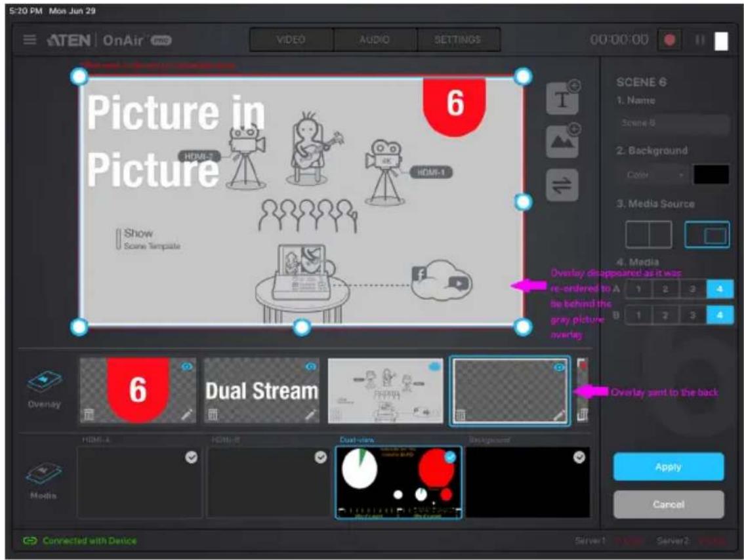Select the 'Dual Stream' overlay thumbnail

click(x=261, y=391)
